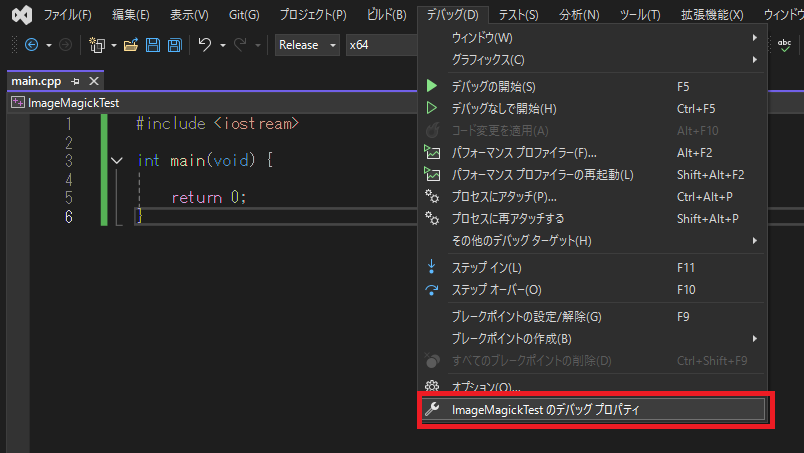Click the Save All icon
The image size is (804, 453).
174,45
